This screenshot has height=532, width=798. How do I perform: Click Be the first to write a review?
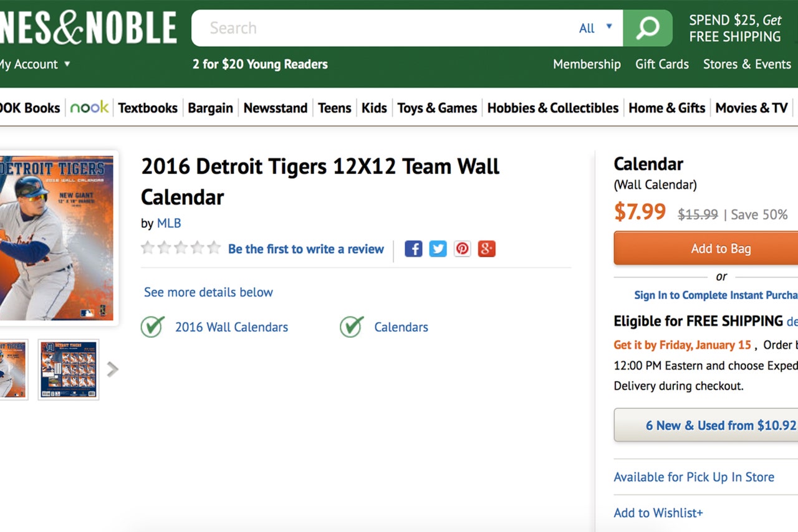point(306,249)
